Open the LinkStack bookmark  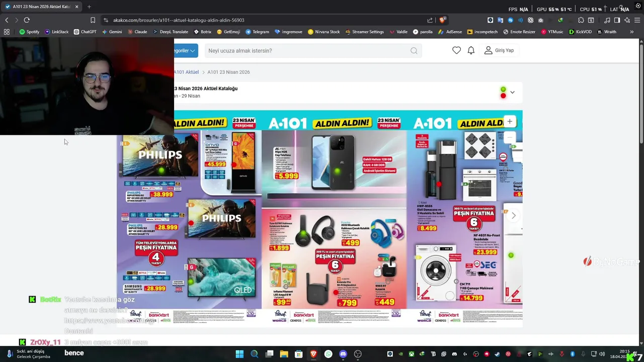coord(56,32)
